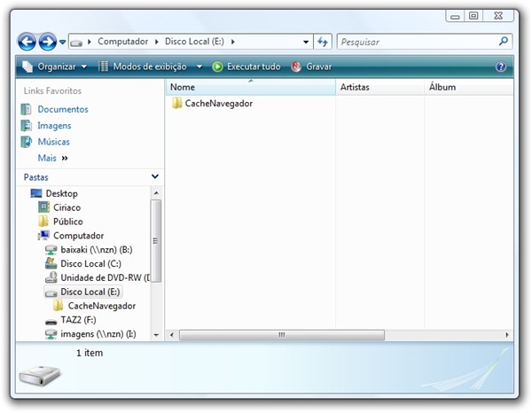Image resolution: width=532 pixels, height=413 pixels.
Task: Click the Forward navigation arrow button
Action: coord(47,42)
